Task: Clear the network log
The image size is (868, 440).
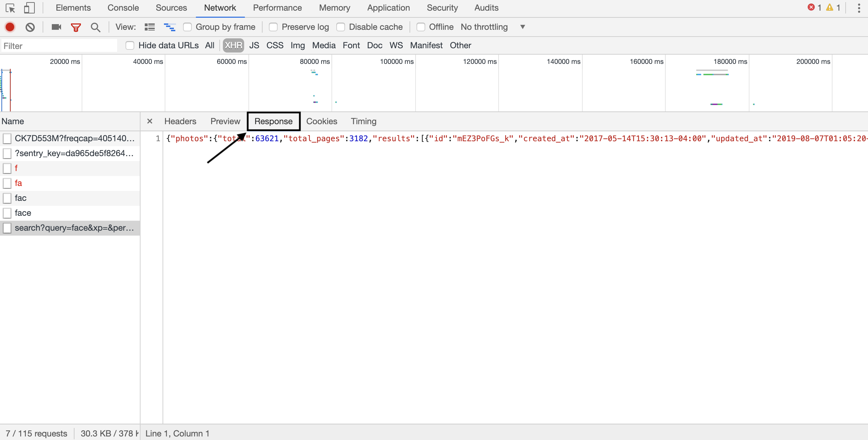Action: pyautogui.click(x=30, y=27)
